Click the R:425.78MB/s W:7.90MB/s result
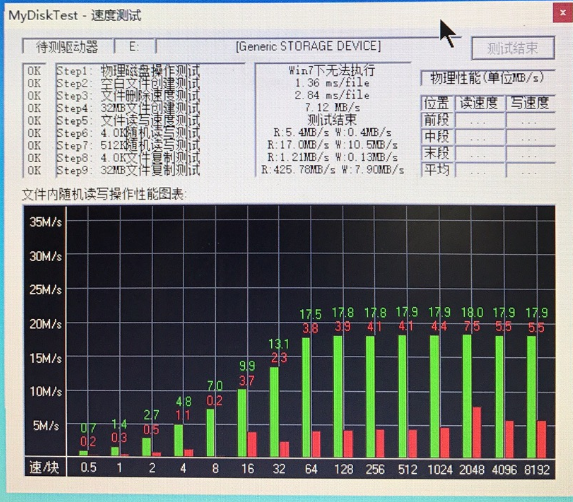This screenshot has height=502, width=573. (x=333, y=170)
